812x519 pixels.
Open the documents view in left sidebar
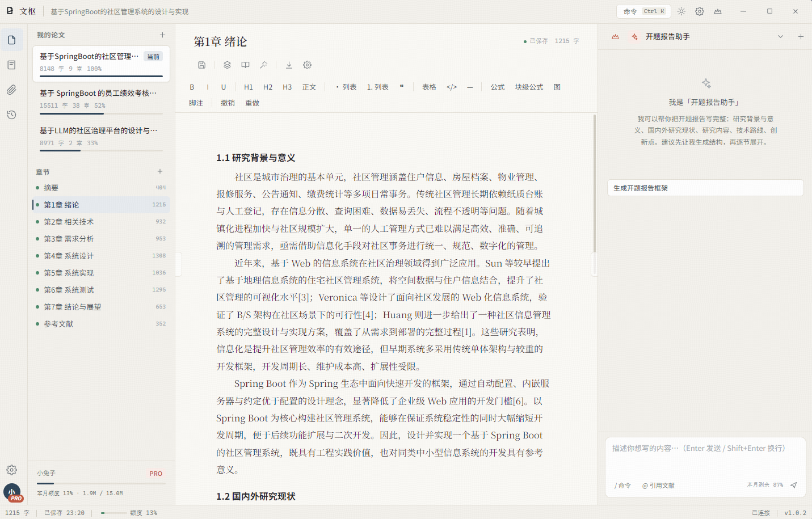click(11, 40)
